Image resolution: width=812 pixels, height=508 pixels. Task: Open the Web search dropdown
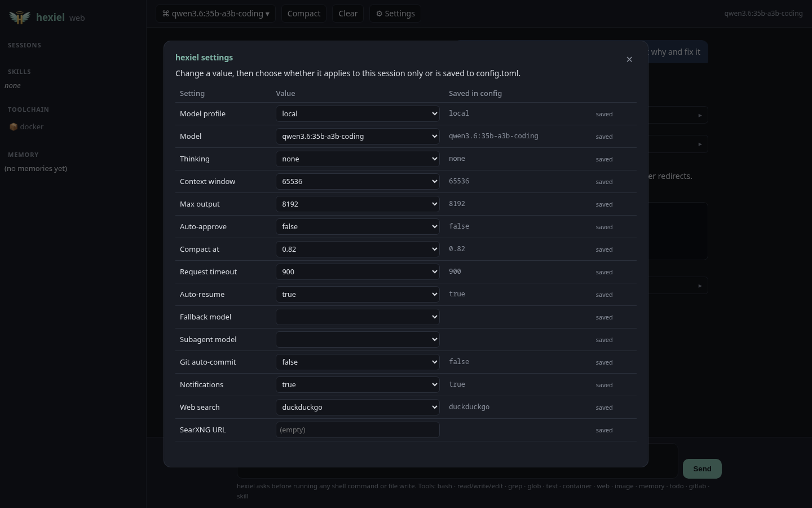[358, 407]
